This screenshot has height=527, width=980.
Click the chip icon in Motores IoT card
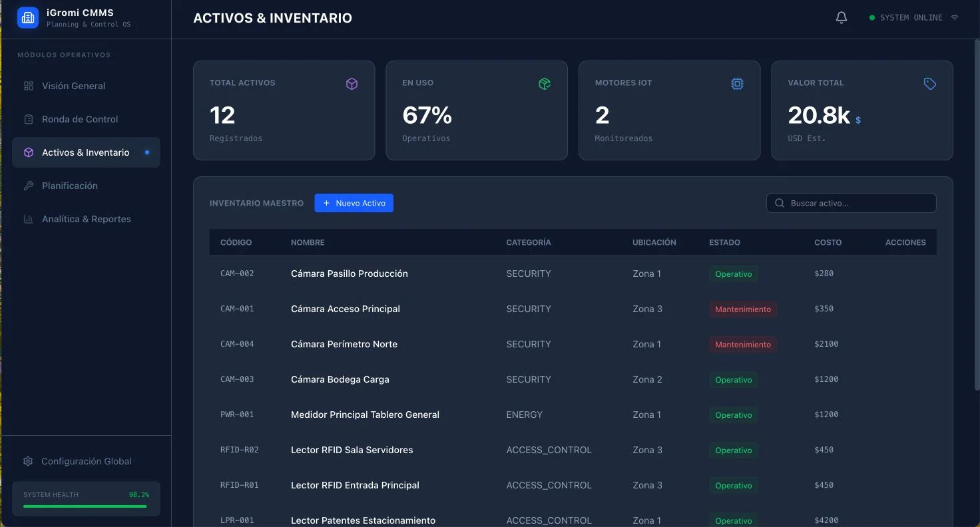(x=737, y=84)
